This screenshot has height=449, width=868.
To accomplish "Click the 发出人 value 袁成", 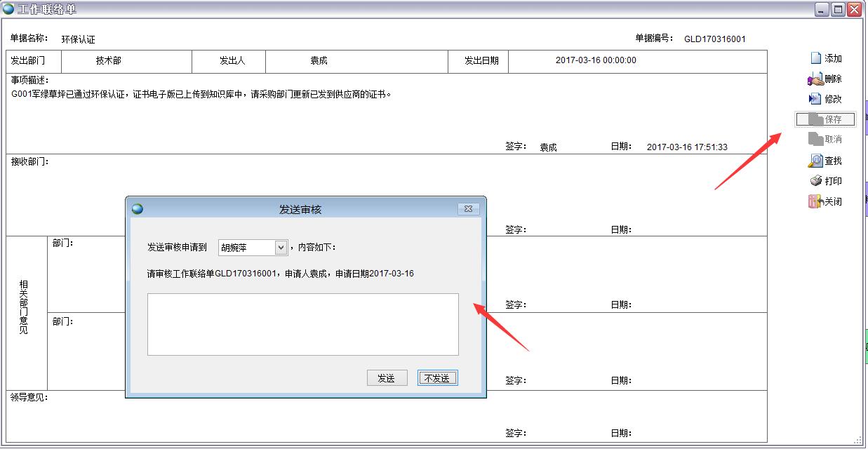I will click(x=319, y=61).
